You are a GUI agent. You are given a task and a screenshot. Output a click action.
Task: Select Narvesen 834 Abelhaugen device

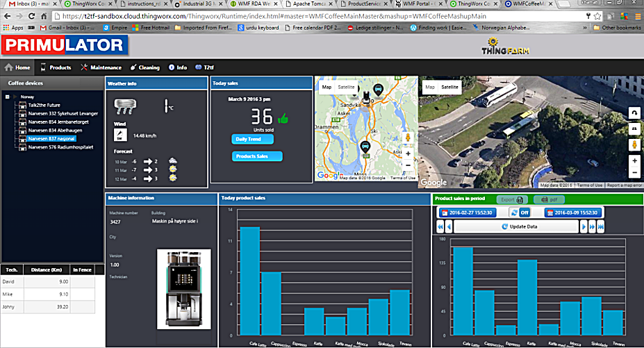[x=55, y=131]
